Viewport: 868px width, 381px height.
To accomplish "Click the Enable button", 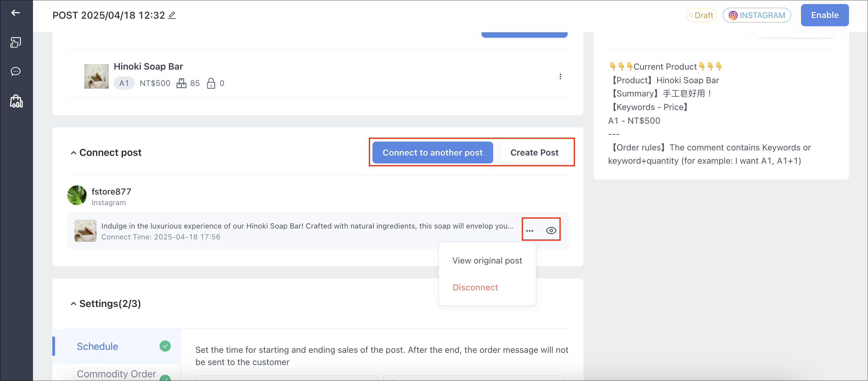I will point(824,15).
